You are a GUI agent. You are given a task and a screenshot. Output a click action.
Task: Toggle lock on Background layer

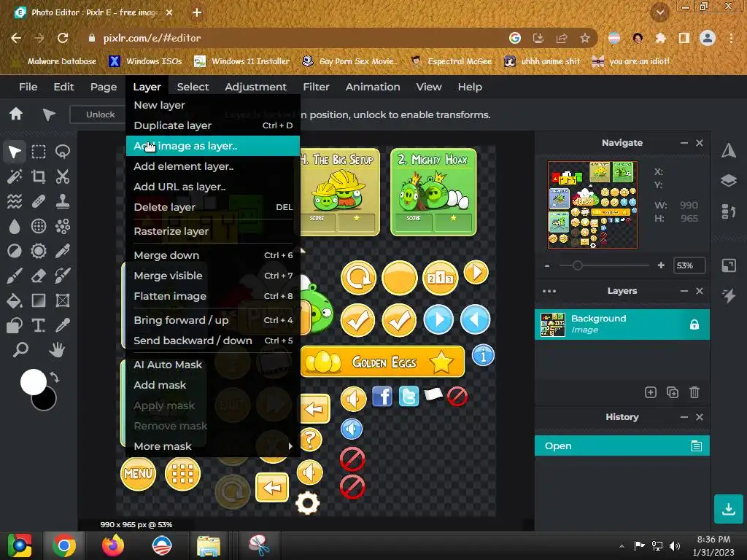tap(694, 324)
